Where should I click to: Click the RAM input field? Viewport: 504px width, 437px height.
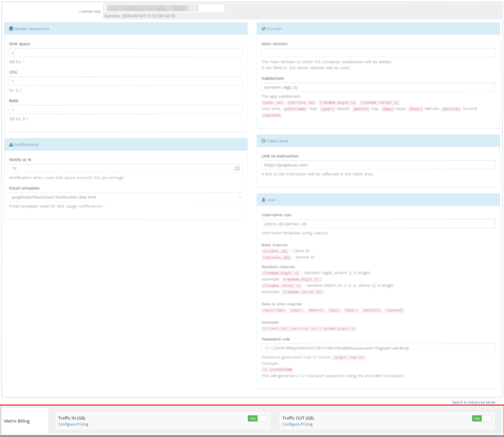[x=125, y=110]
